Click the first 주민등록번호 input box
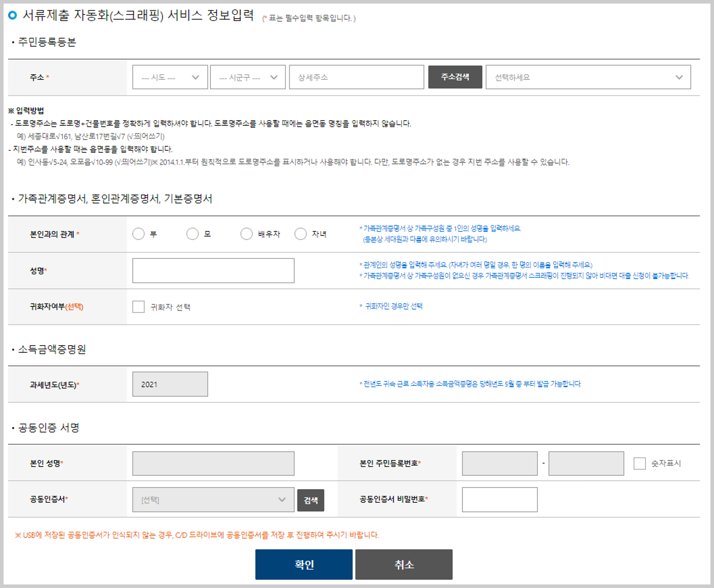Viewport: 714px width, 588px height. coord(499,463)
